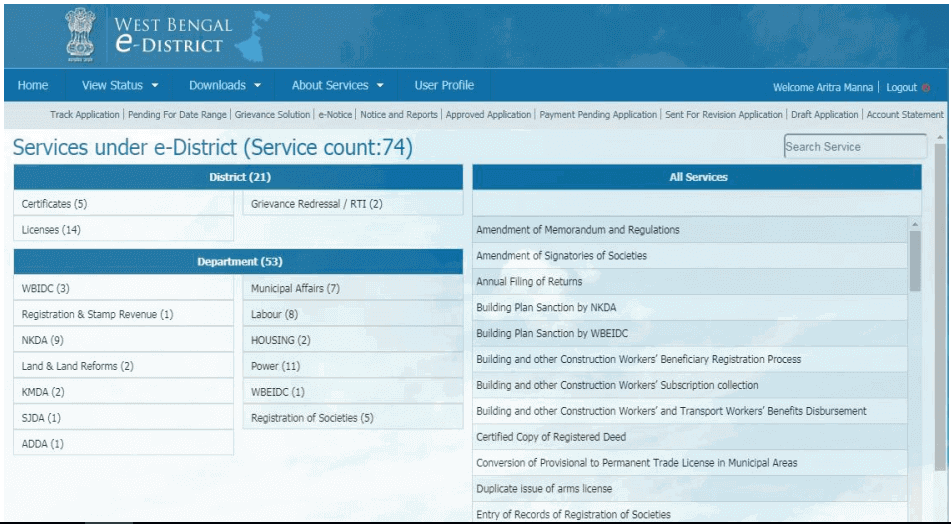Viewport: 951px width, 524px height.
Task: Open HOUSING (2) department
Action: (x=353, y=340)
